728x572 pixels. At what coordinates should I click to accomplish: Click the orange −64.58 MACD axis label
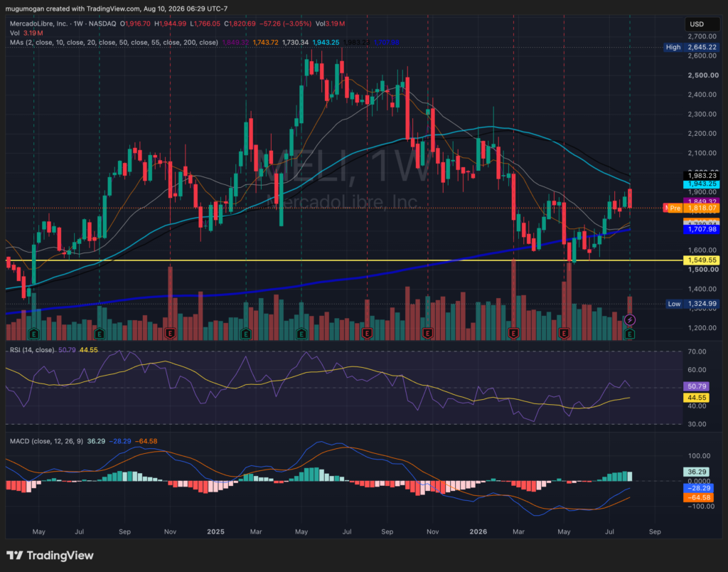tap(698, 497)
